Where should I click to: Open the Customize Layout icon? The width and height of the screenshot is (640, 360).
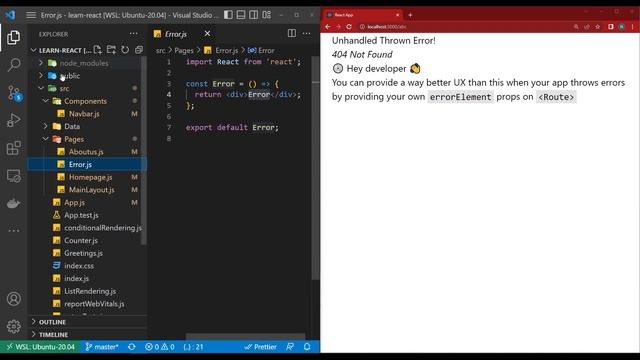[x=267, y=15]
